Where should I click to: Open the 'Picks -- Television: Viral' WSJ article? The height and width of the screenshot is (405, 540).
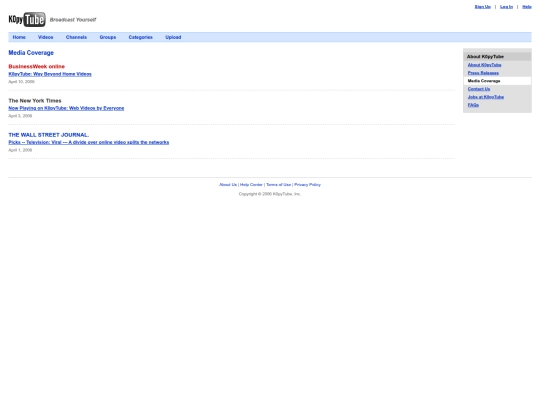89,142
